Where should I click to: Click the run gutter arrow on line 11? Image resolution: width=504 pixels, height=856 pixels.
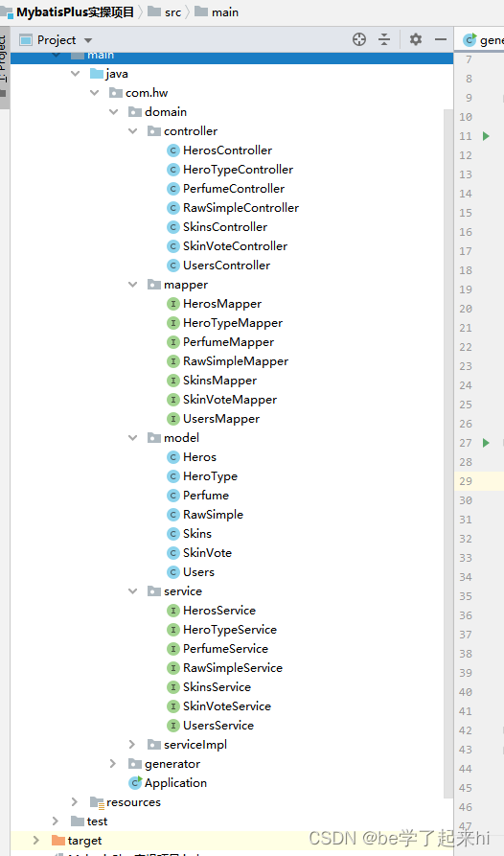tap(486, 136)
